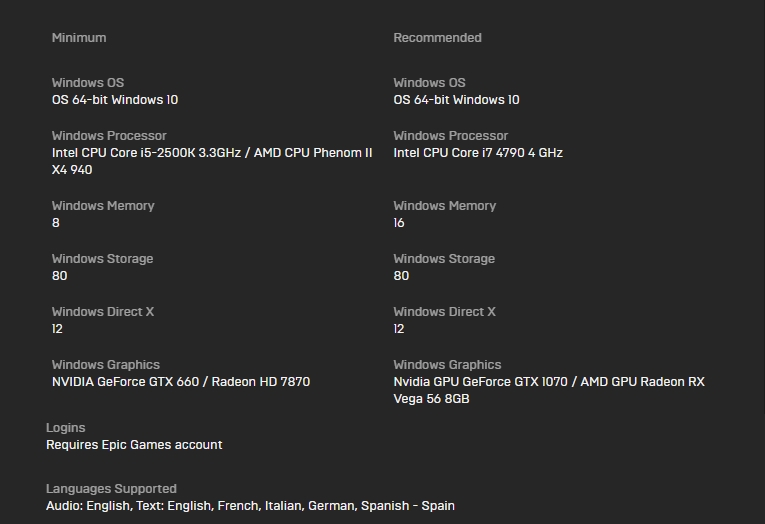Click the Languages Supported label
The width and height of the screenshot is (765, 524).
pos(111,488)
